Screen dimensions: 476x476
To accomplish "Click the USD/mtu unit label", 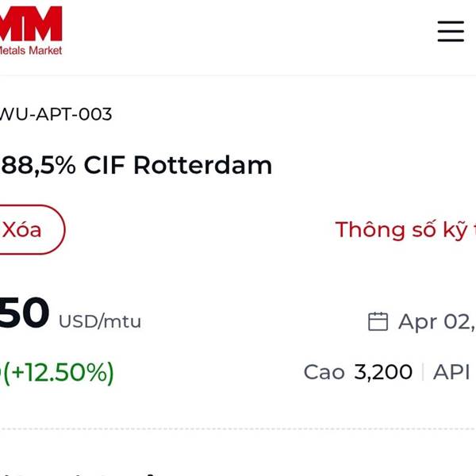I will pyautogui.click(x=100, y=321).
